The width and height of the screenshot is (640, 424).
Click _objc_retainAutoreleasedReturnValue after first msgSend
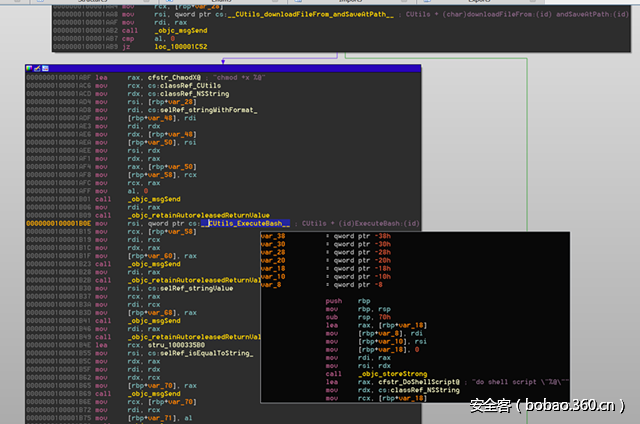pos(198,215)
